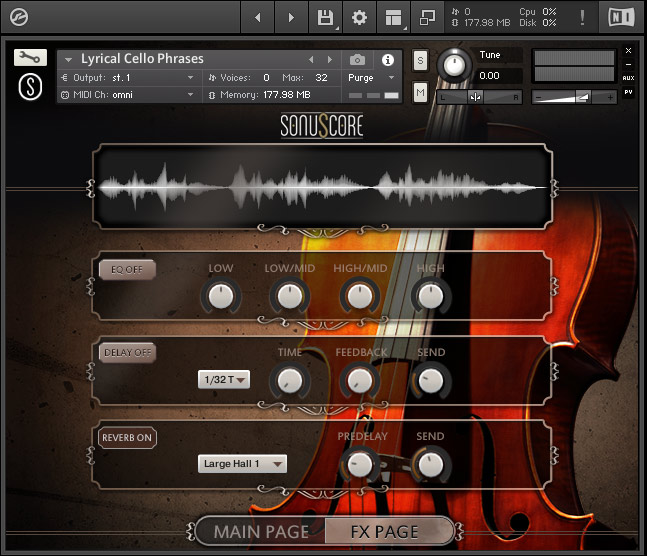The width and height of the screenshot is (647, 556).
Task: Click the Voices 0 readout
Action: tap(239, 78)
